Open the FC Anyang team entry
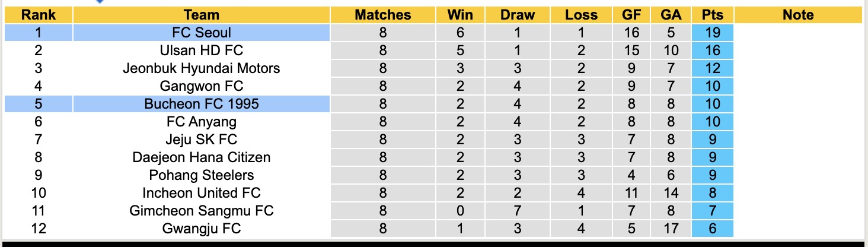Screen dimensions: 868x247 tap(202, 122)
